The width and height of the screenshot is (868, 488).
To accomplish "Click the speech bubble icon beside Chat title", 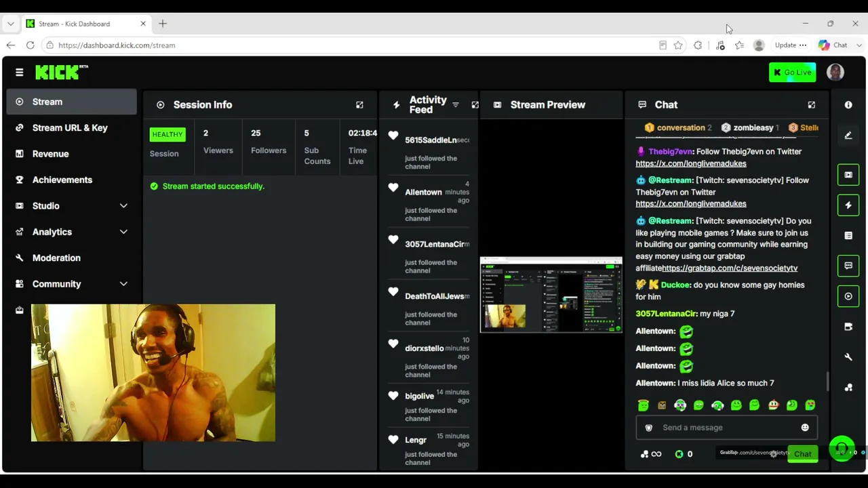I will (642, 105).
